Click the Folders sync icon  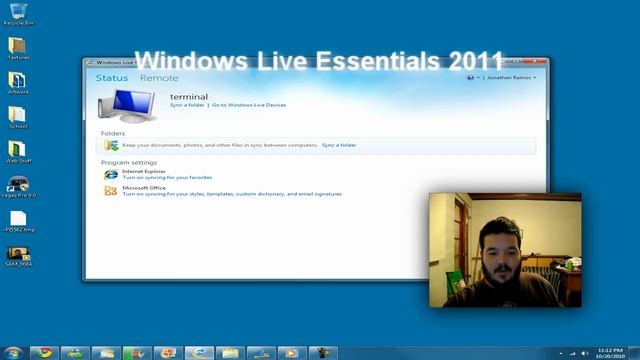click(x=111, y=145)
